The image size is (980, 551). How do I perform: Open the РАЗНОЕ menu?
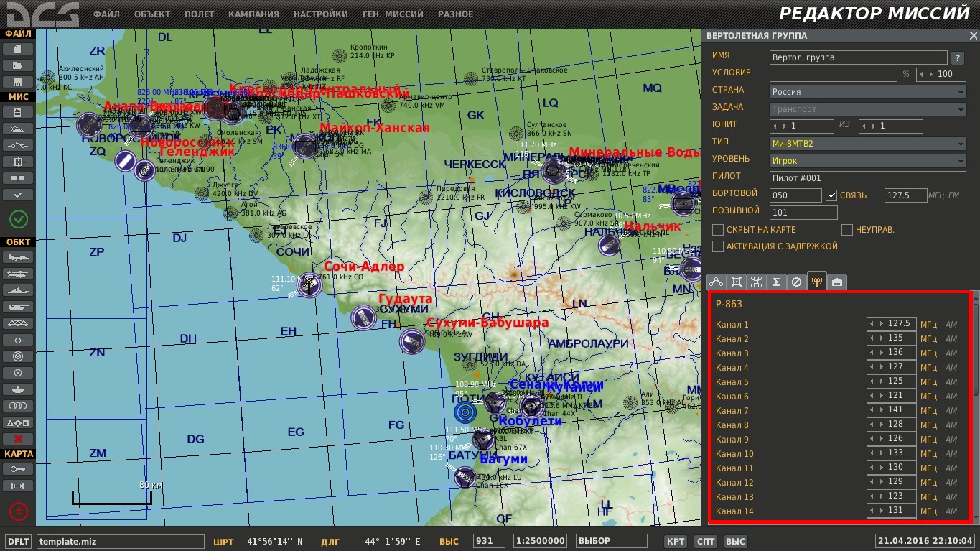pyautogui.click(x=456, y=14)
